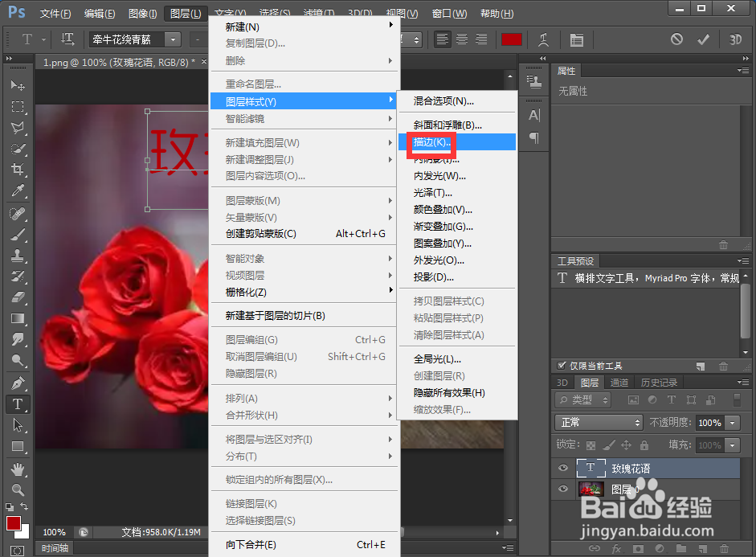Viewport: 756px width, 557px height.
Task: Open the 正常 blend mode dropdown
Action: click(599, 423)
